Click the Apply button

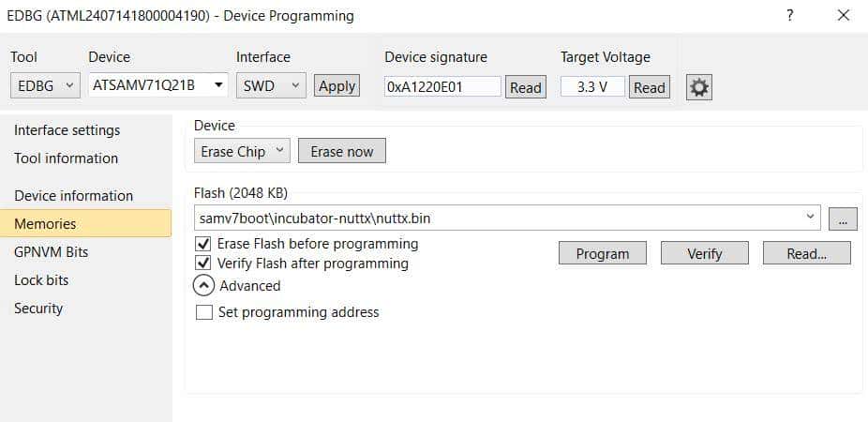click(337, 86)
